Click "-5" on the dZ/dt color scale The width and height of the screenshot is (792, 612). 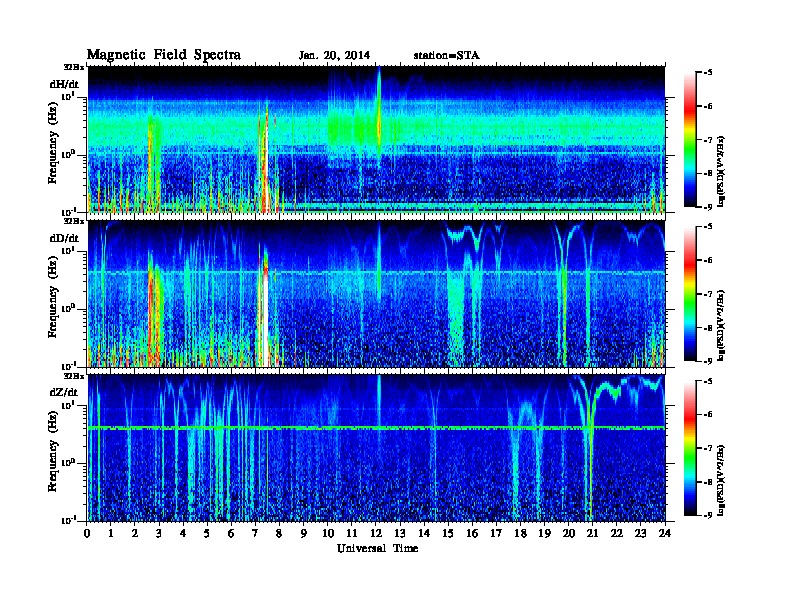707,381
